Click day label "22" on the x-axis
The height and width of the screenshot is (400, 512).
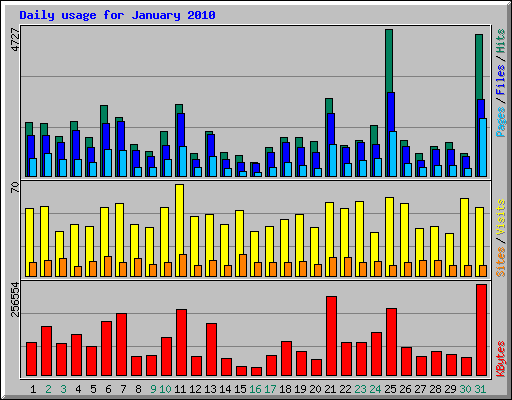(x=345, y=389)
